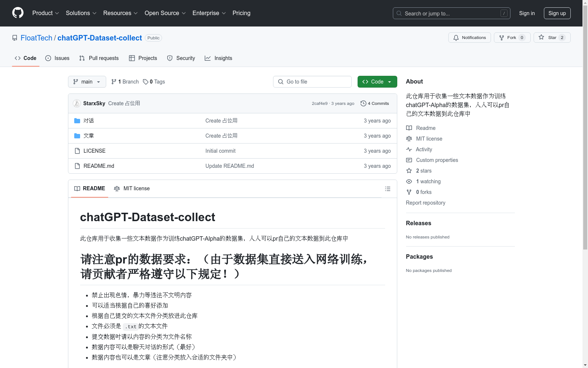
Task: Expand the Solutions dropdown
Action: [81, 13]
